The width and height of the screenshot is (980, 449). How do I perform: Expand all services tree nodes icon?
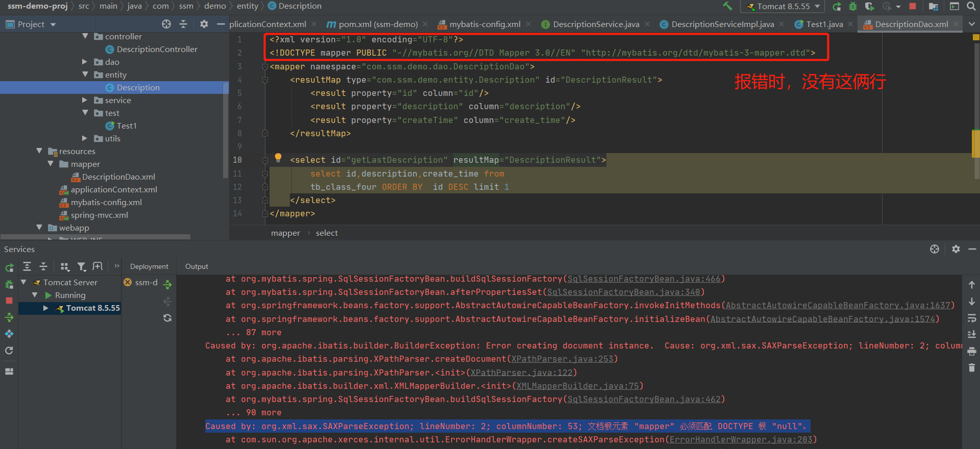click(x=28, y=266)
